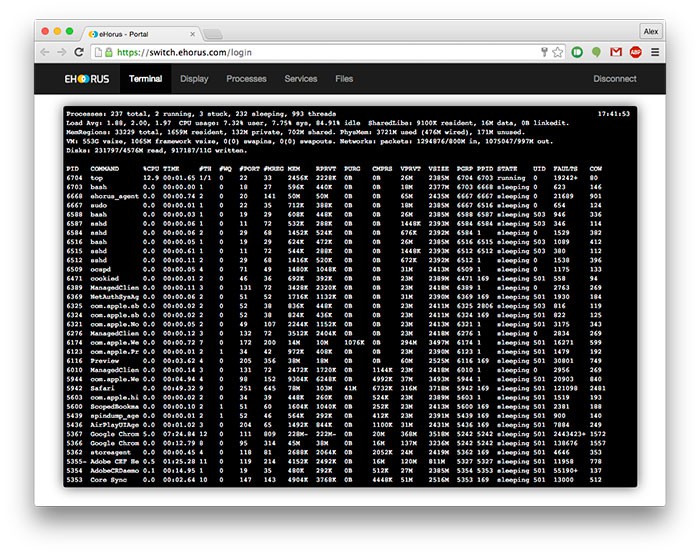Select the Terminal tab
Screen dimensions: 700x555
(146, 79)
